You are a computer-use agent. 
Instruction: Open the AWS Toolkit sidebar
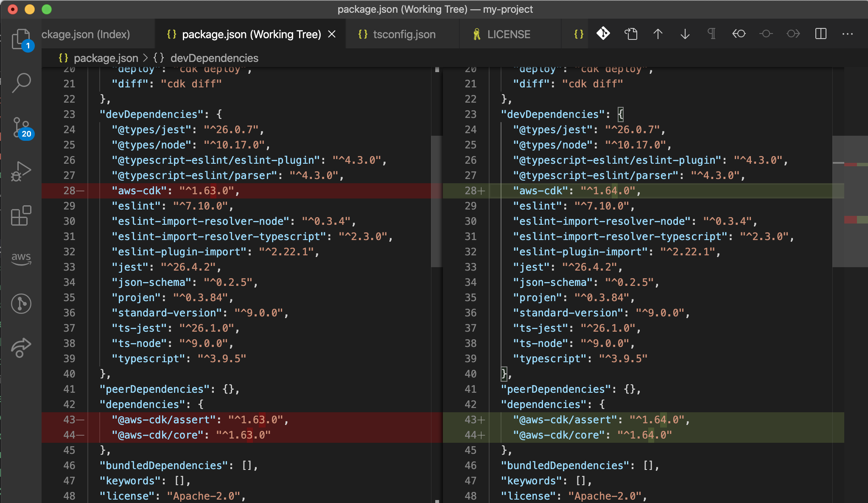[21, 259]
